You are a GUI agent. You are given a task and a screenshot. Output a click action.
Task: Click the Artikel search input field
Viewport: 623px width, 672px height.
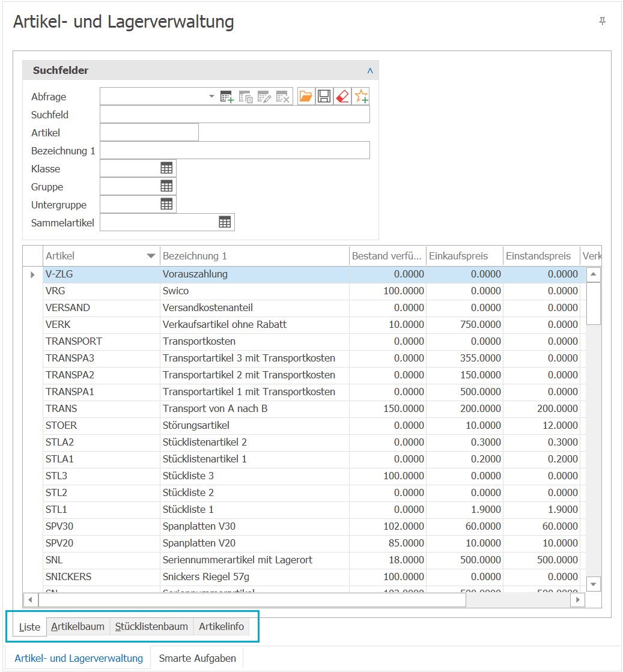149,133
